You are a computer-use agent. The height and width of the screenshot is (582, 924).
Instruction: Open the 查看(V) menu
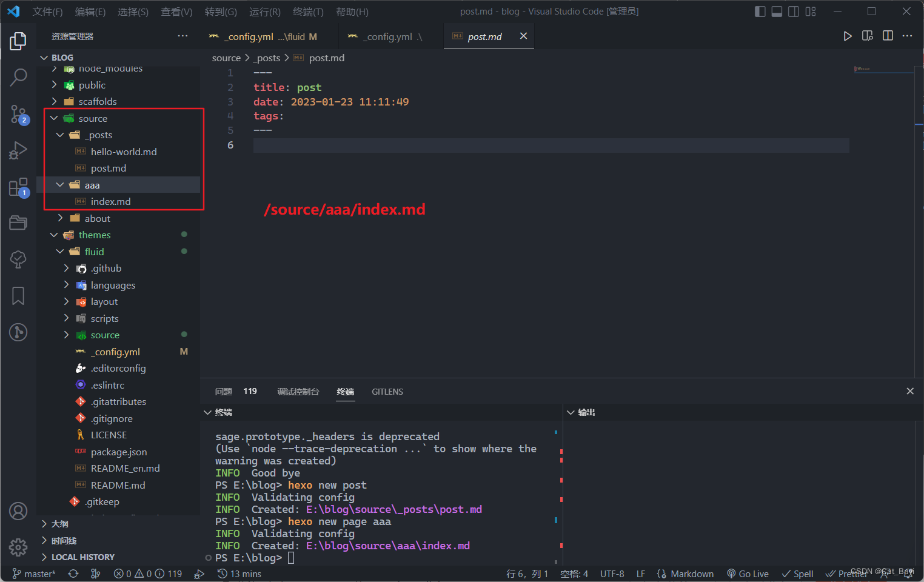(x=176, y=12)
